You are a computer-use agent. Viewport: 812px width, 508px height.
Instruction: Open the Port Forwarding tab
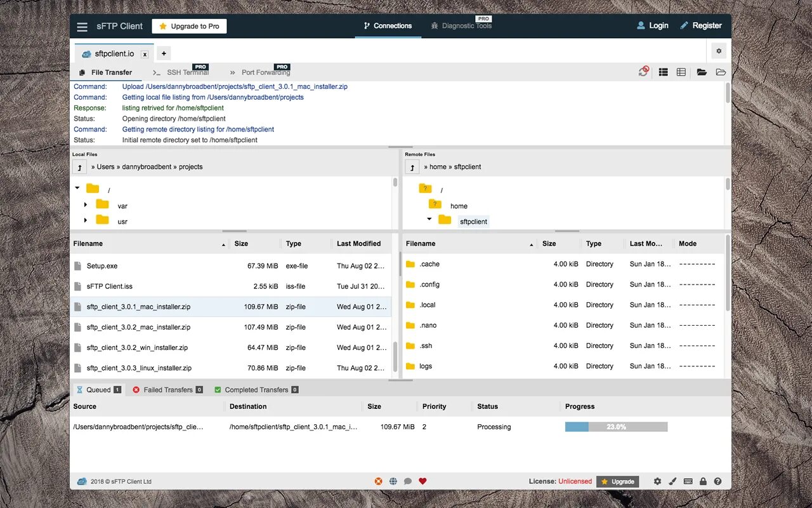pyautogui.click(x=259, y=72)
